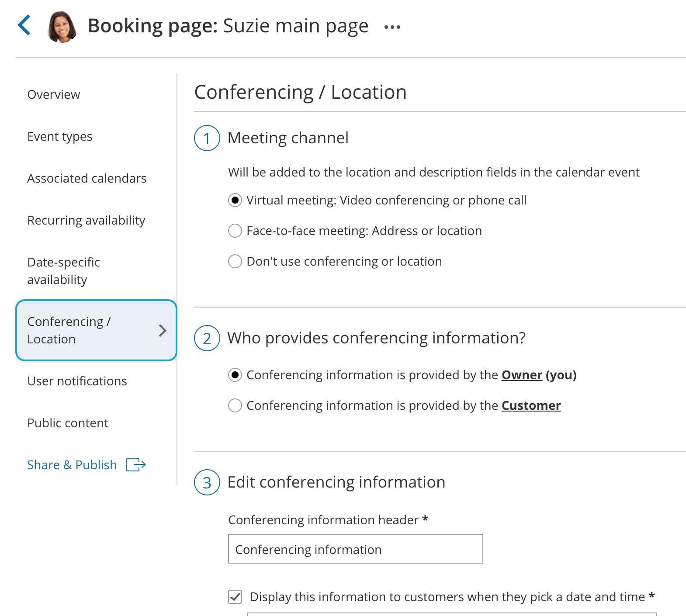Screen dimensions: 686x616
Task: Select conferencing provided by the Owner
Action: [x=235, y=375]
